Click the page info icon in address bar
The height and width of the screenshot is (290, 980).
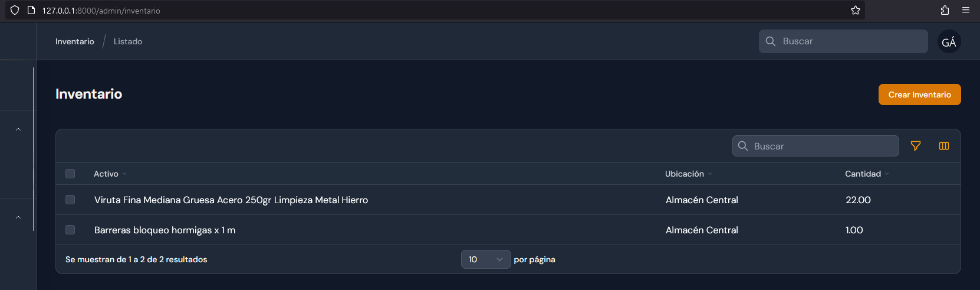(31, 10)
